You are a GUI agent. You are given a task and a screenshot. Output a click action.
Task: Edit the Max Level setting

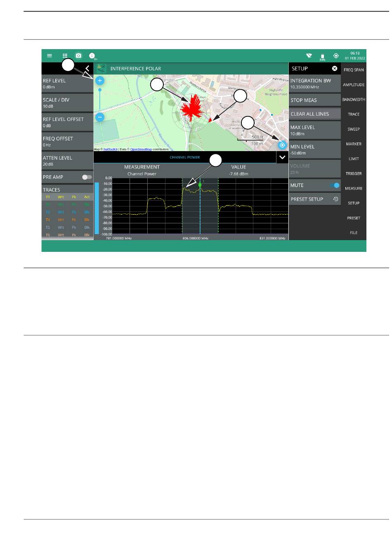315,130
